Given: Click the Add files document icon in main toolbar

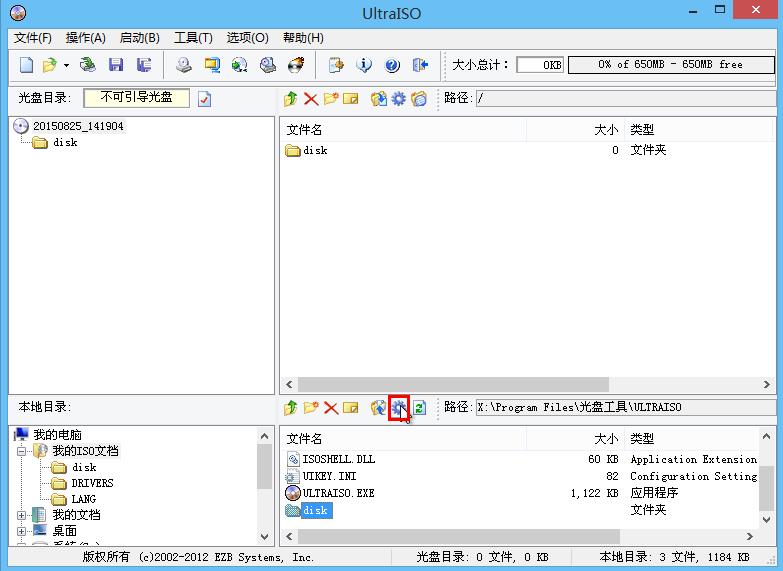Looking at the screenshot, I should click(336, 65).
